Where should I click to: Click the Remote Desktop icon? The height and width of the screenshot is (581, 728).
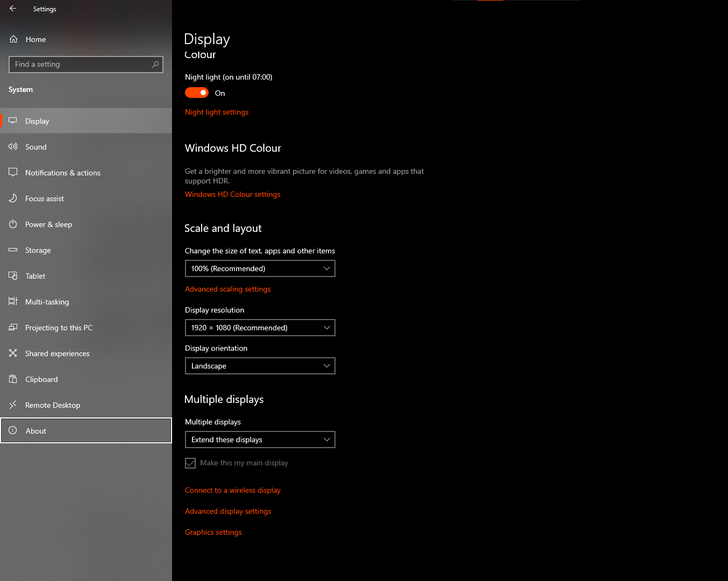13,405
